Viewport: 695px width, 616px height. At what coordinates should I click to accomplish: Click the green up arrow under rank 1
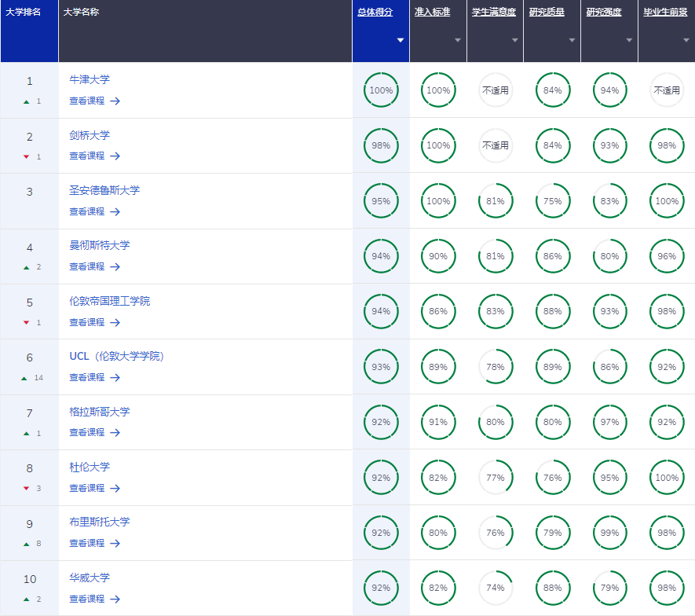[x=26, y=102]
